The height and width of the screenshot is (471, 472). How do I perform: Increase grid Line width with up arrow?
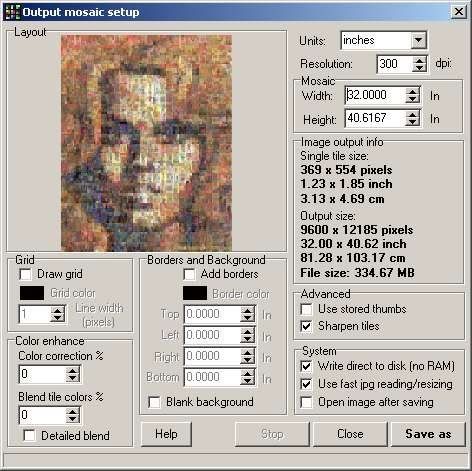coord(57,310)
